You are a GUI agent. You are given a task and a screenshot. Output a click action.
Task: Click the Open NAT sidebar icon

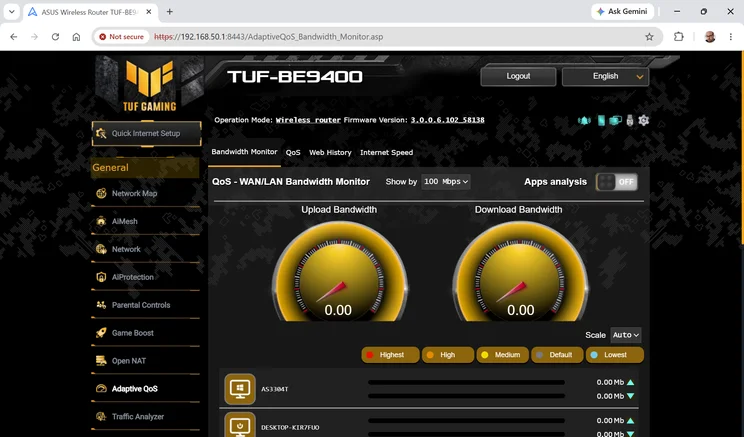(x=101, y=361)
